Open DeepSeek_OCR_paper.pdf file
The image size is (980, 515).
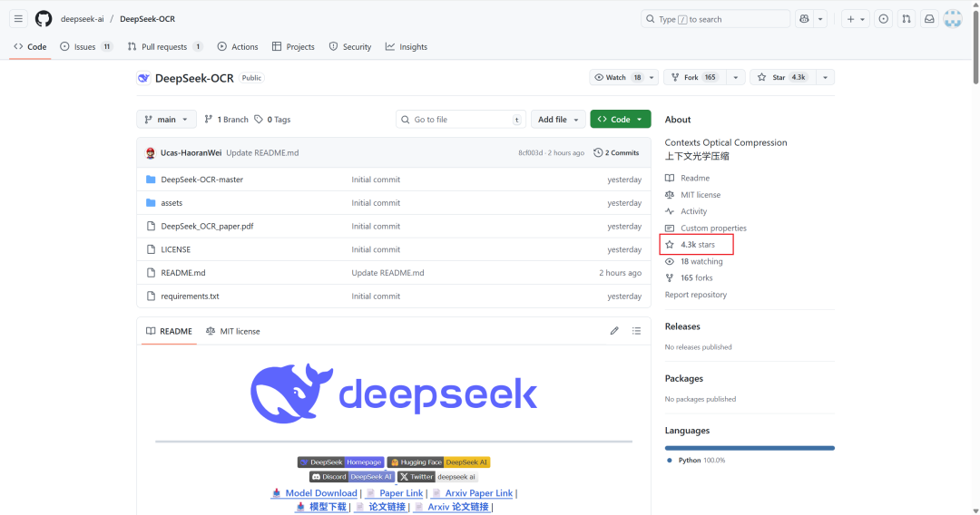[207, 226]
